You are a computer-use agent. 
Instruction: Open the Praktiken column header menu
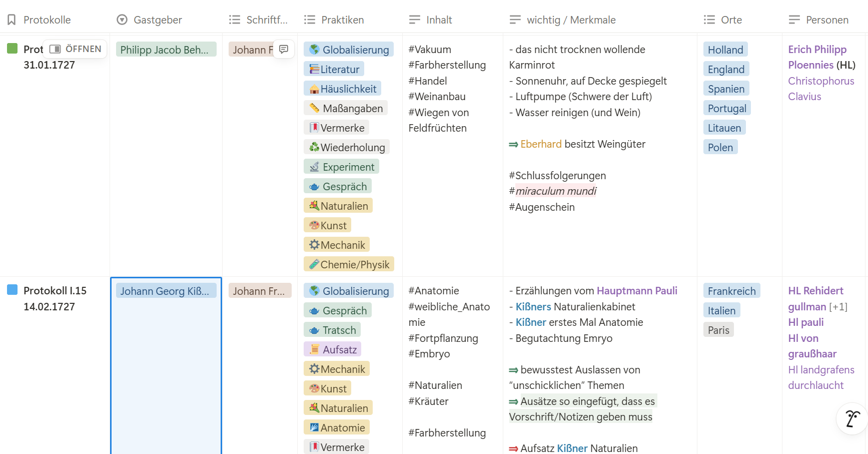pos(342,20)
